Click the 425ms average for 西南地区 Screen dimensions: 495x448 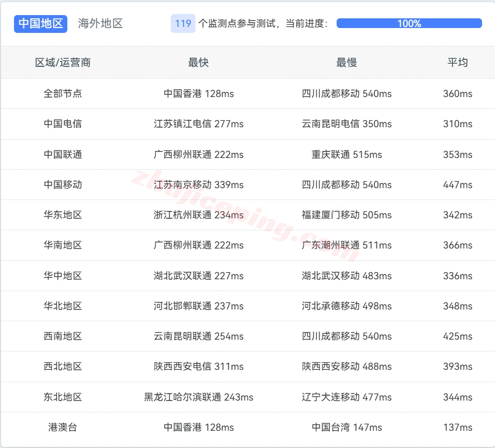(x=457, y=336)
